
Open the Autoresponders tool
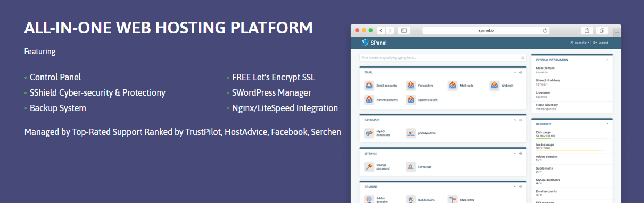pyautogui.click(x=381, y=99)
